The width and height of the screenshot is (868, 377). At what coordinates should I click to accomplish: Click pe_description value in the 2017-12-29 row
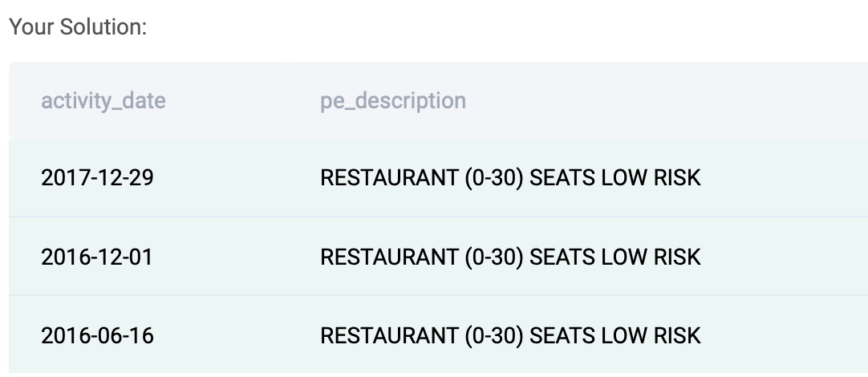click(510, 178)
